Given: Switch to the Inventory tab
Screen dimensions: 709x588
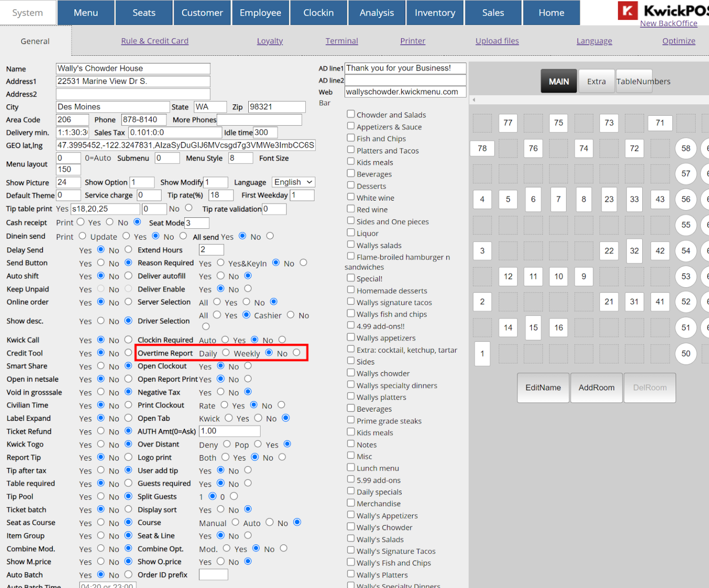Looking at the screenshot, I should (x=435, y=12).
